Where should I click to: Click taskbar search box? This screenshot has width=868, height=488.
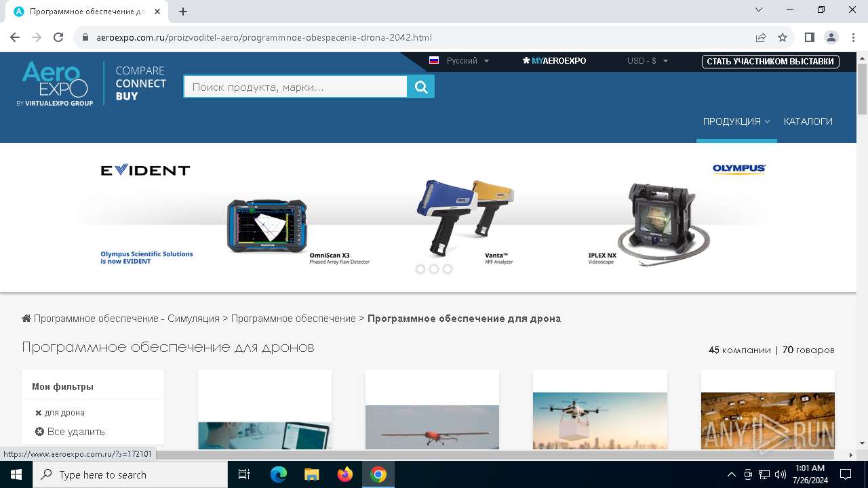click(x=130, y=474)
